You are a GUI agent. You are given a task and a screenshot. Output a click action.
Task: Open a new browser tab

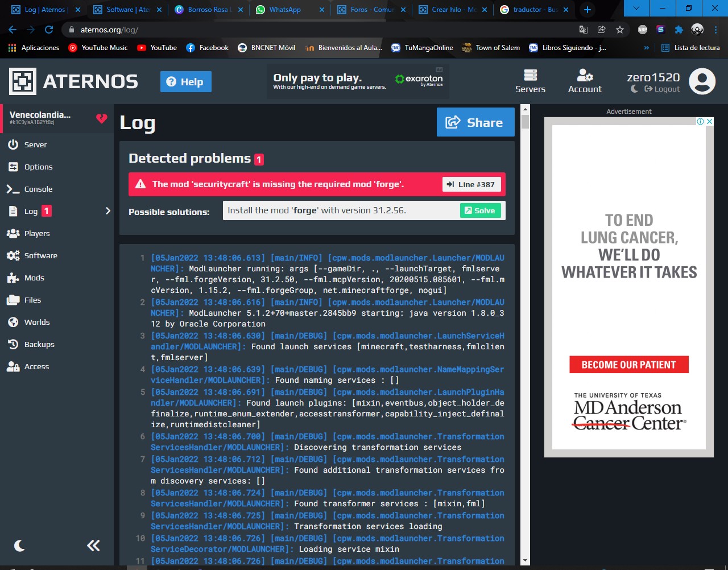[588, 10]
